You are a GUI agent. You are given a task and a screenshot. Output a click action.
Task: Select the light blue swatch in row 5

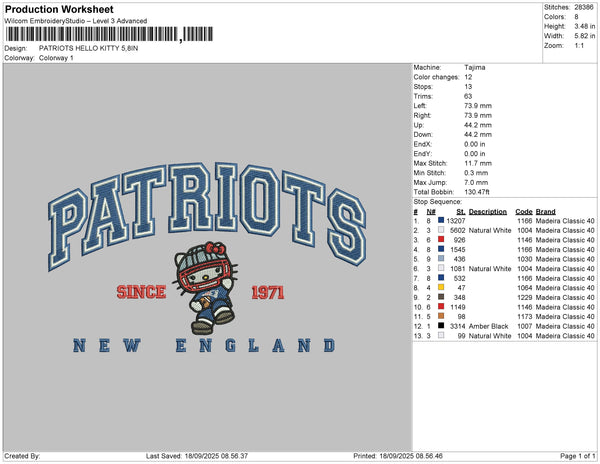(x=441, y=259)
